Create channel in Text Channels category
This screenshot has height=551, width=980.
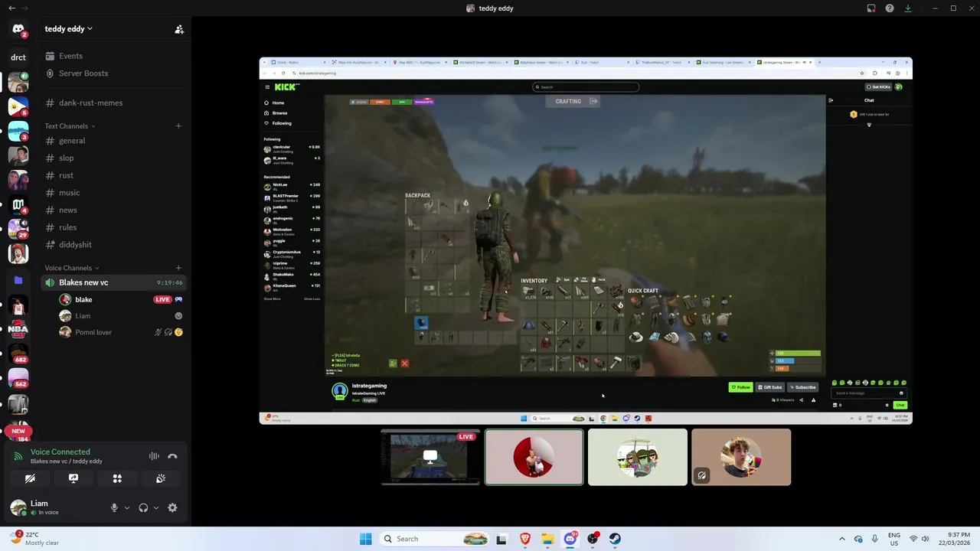(178, 126)
